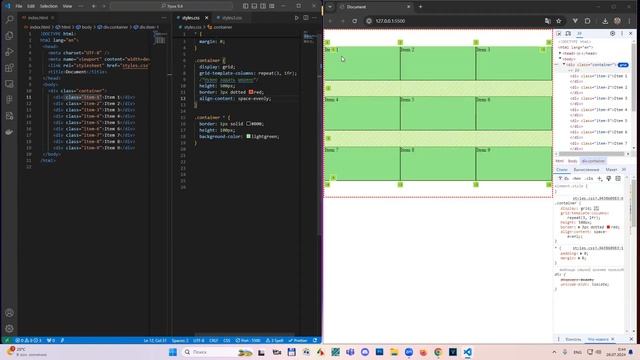Open Customize Layout icon in title bar
Screen dimensions: 640x360
pyautogui.click(x=272, y=6)
